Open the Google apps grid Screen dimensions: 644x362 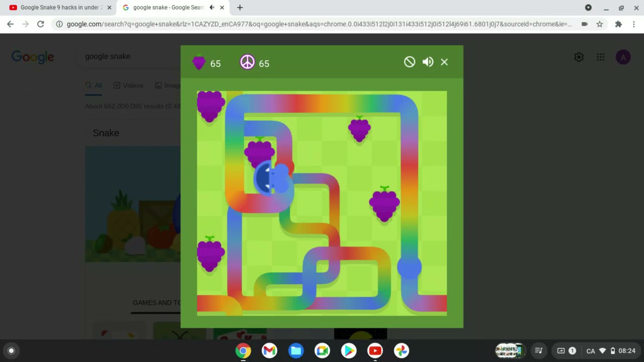click(x=601, y=57)
